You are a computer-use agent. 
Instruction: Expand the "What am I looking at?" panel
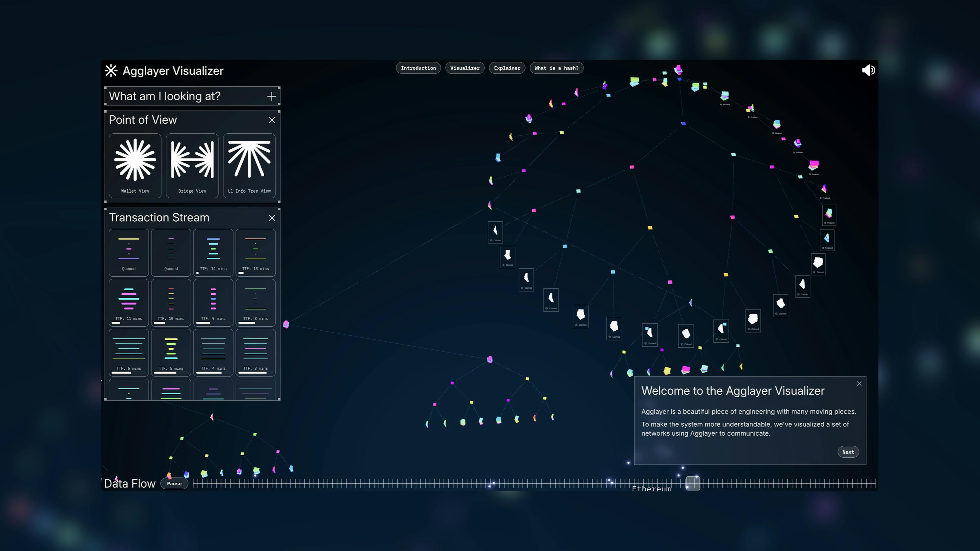[271, 97]
